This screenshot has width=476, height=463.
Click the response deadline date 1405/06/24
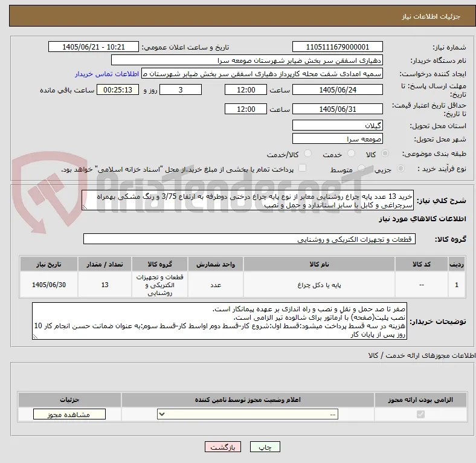337,89
